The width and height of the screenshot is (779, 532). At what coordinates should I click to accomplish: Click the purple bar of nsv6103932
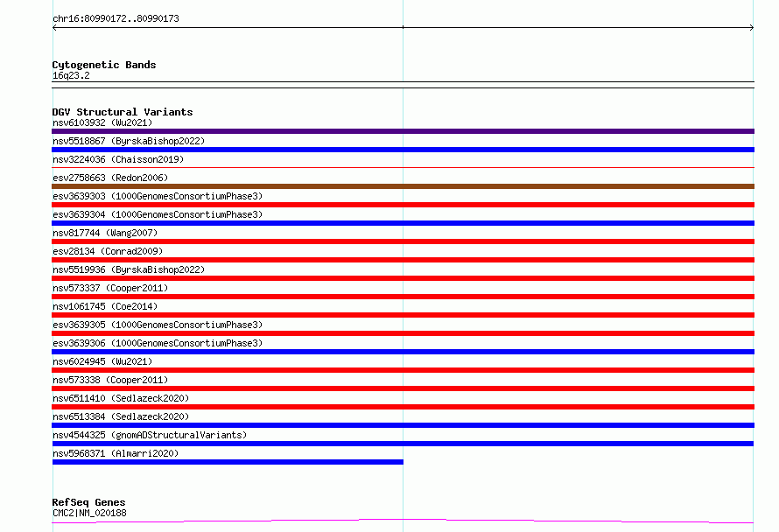point(403,131)
